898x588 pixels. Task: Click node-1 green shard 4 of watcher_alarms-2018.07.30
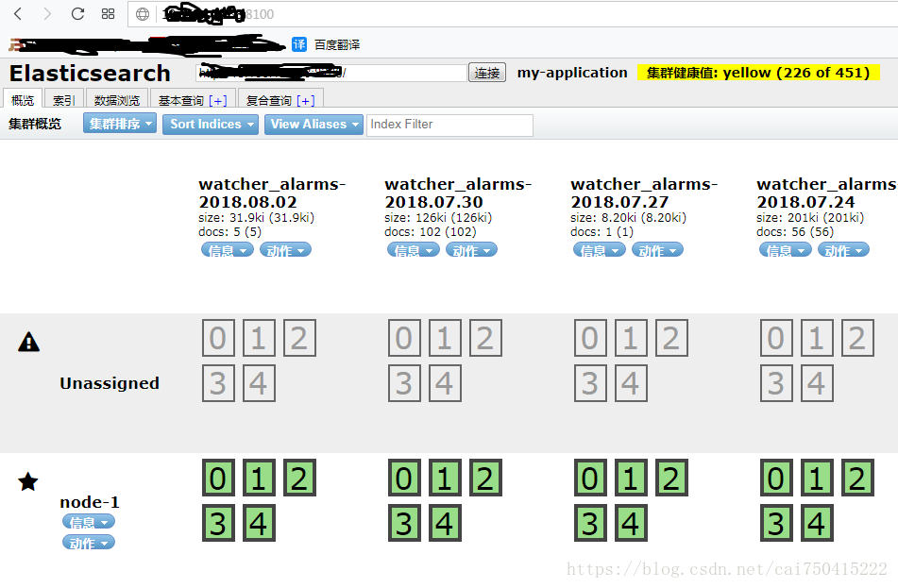[x=445, y=523]
